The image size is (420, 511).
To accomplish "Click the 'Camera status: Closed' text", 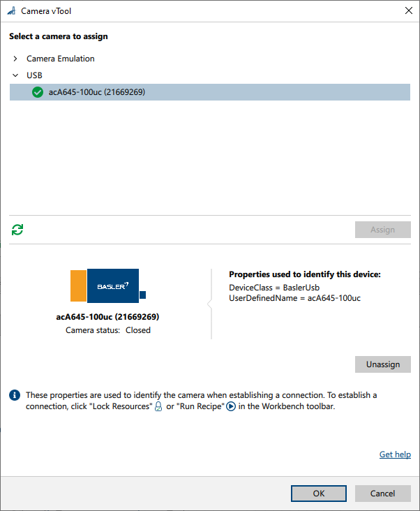I will [107, 330].
